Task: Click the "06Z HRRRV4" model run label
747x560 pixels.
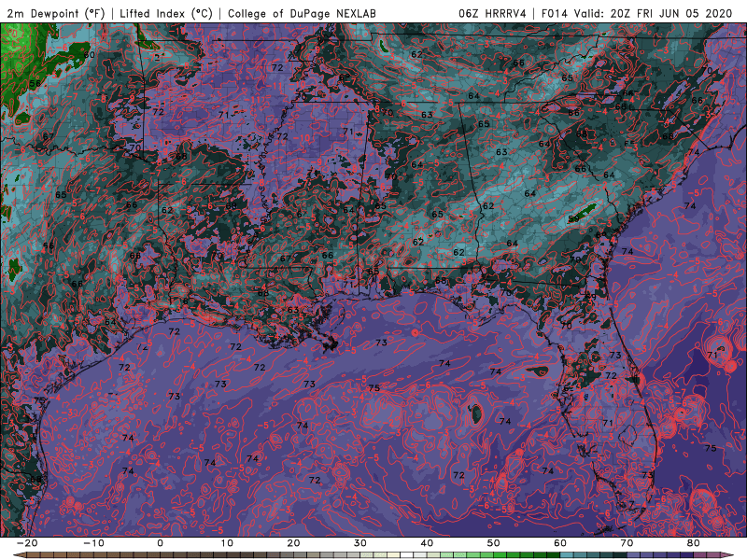Action: (492, 13)
